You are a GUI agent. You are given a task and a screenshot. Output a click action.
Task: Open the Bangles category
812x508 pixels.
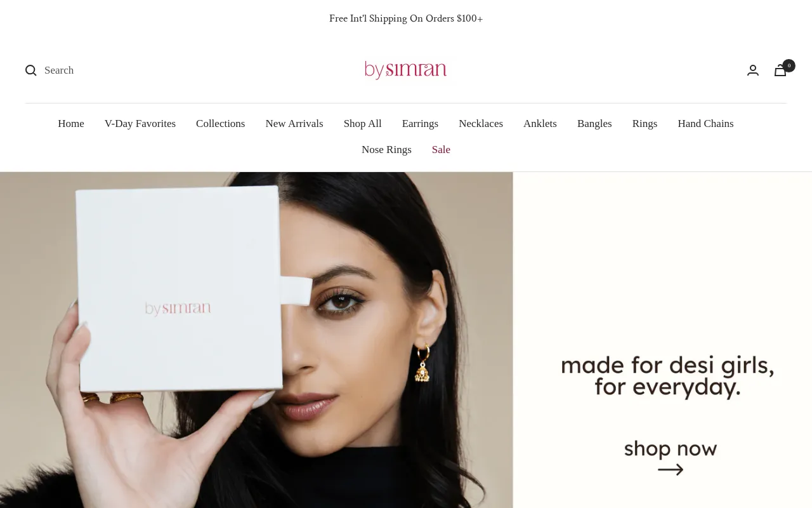[594, 124]
